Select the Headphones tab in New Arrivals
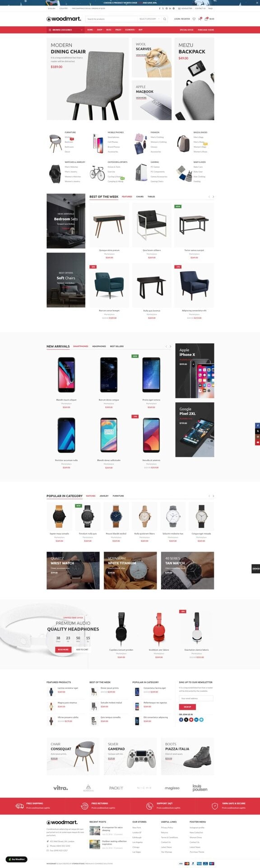The image size is (260, 868). [x=99, y=346]
